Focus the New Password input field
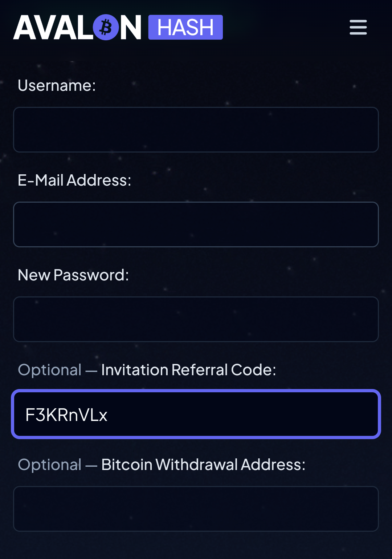392x559 pixels. [196, 319]
